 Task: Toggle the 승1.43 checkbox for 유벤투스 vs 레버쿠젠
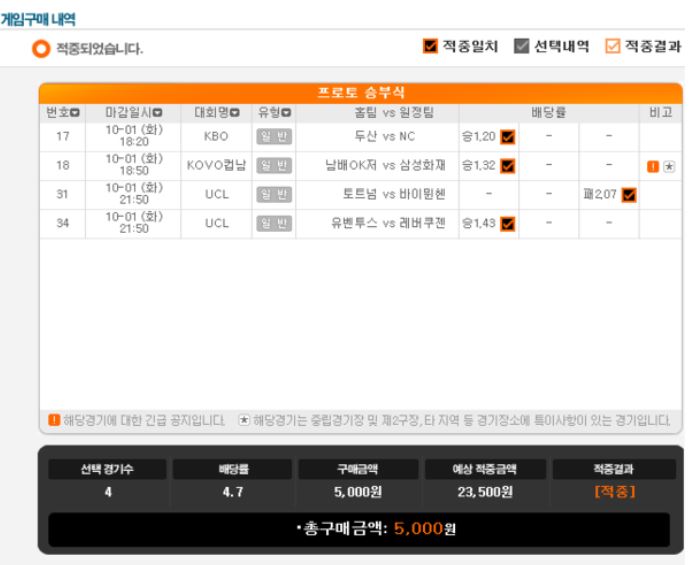(508, 224)
